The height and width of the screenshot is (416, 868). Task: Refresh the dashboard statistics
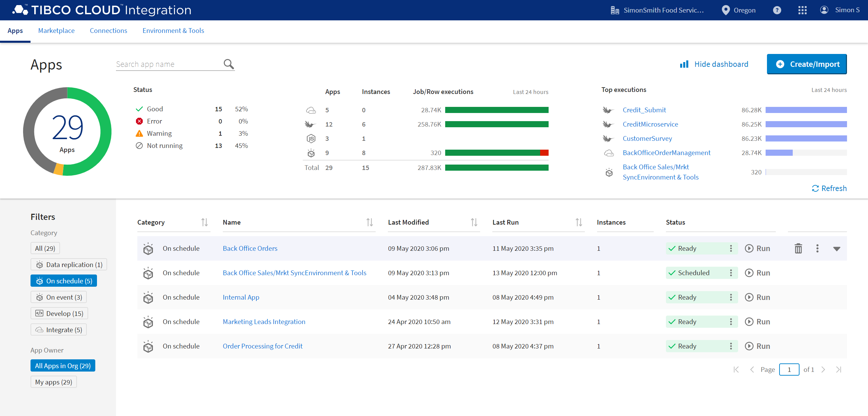point(829,188)
